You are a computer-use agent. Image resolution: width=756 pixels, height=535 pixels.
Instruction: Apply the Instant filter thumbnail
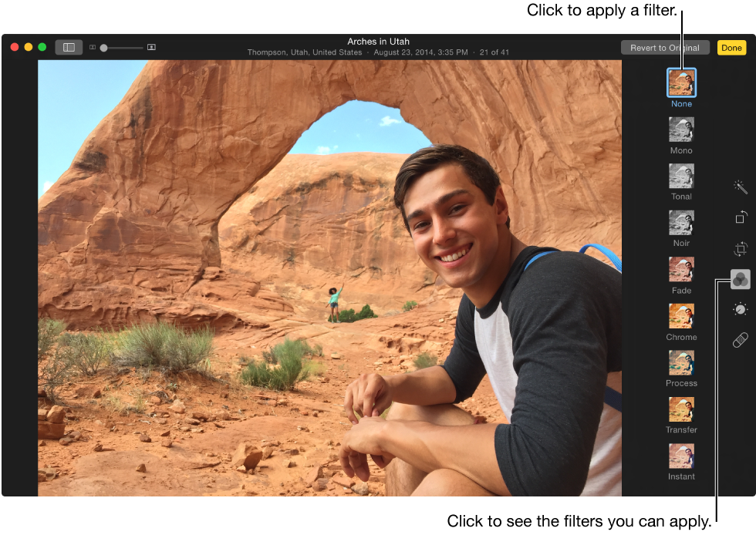tap(681, 456)
